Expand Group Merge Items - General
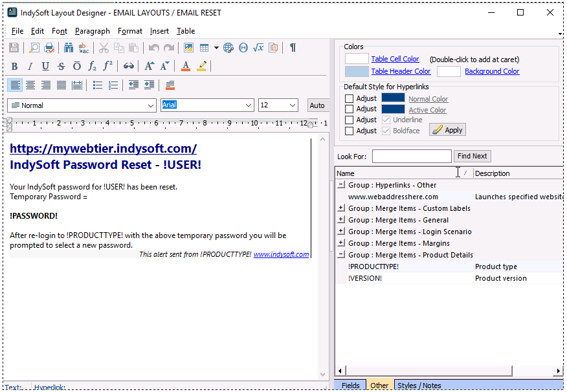The height and width of the screenshot is (392, 567). pos(341,220)
